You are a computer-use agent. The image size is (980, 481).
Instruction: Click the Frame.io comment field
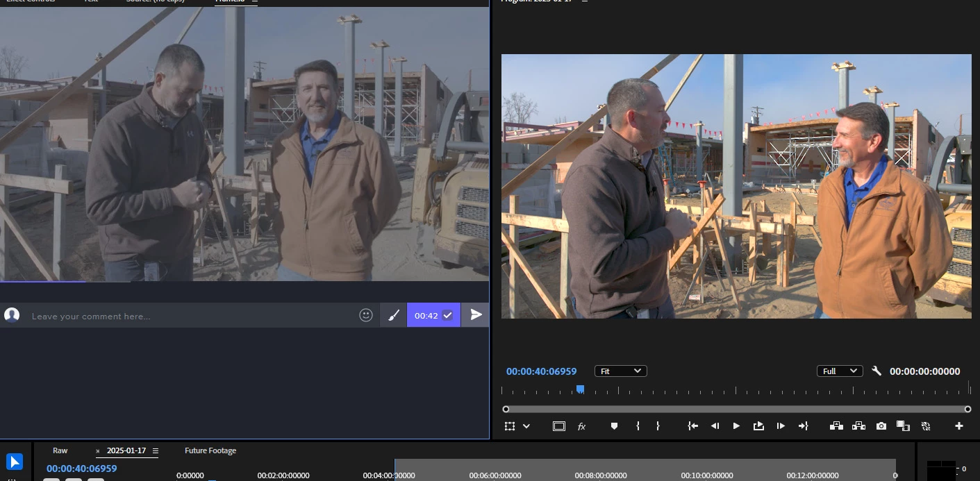[x=191, y=316]
